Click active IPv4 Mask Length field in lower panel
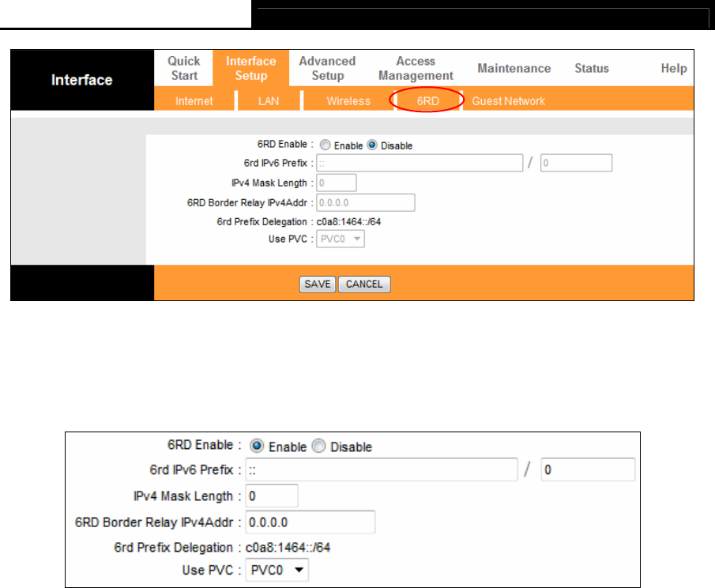This screenshot has width=715, height=588. click(x=272, y=496)
